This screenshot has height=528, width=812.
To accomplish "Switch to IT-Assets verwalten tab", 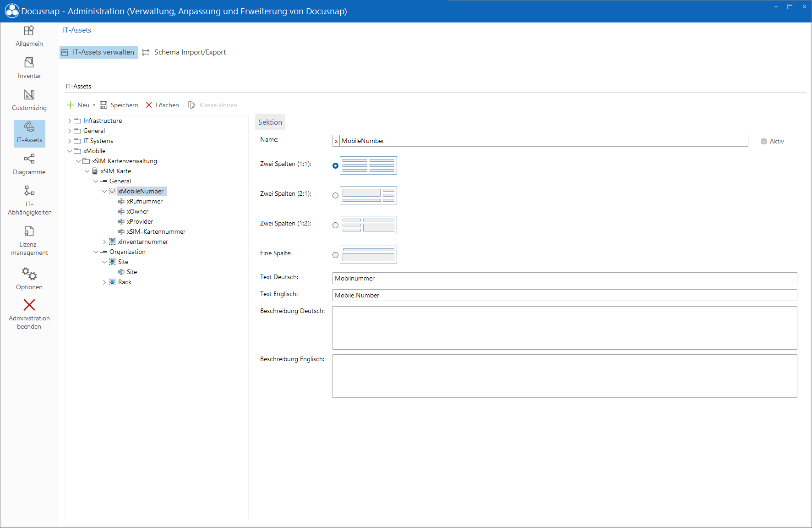I will 99,52.
